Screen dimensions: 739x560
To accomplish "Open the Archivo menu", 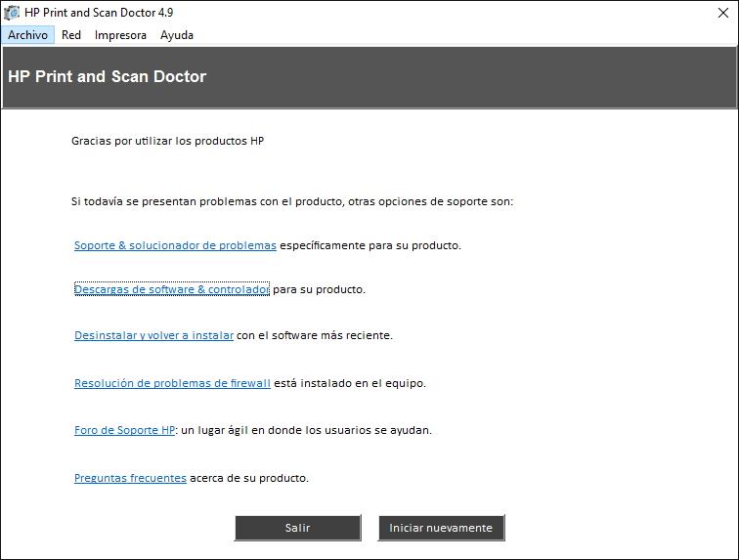I will [27, 35].
